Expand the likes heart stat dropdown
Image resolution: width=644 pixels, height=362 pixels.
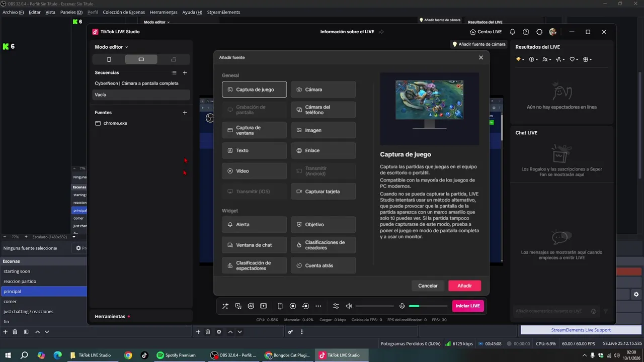tap(575, 59)
